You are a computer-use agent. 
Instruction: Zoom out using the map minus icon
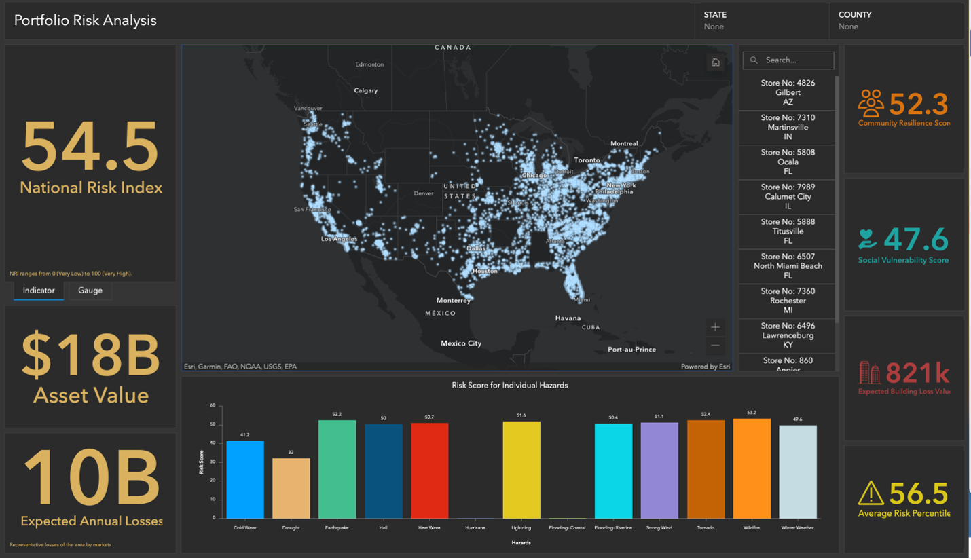tap(716, 346)
